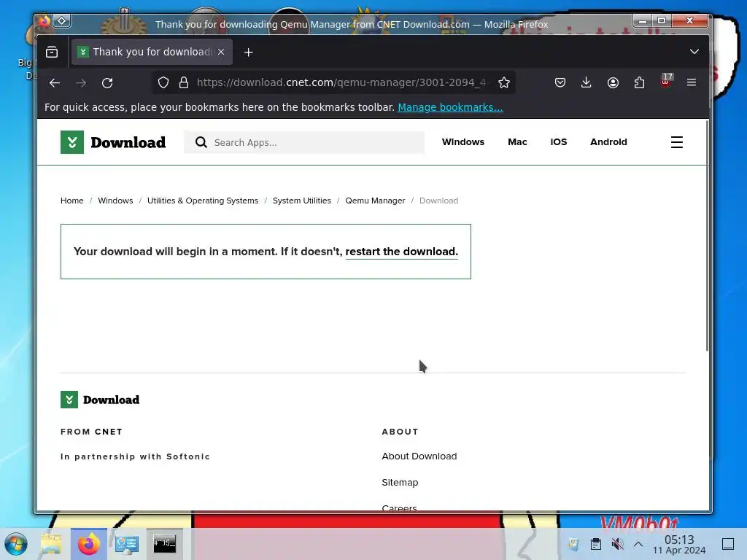Viewport: 747px width, 560px height.
Task: Open the Sitemap footer link
Action: point(400,483)
